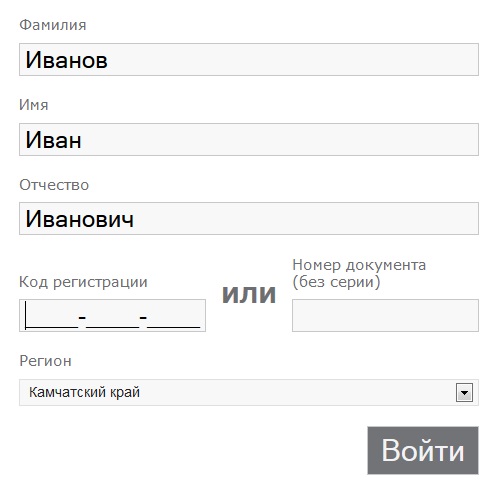This screenshot has width=486, height=484.
Task: Click middle segment of registration code mask
Action: 113,317
